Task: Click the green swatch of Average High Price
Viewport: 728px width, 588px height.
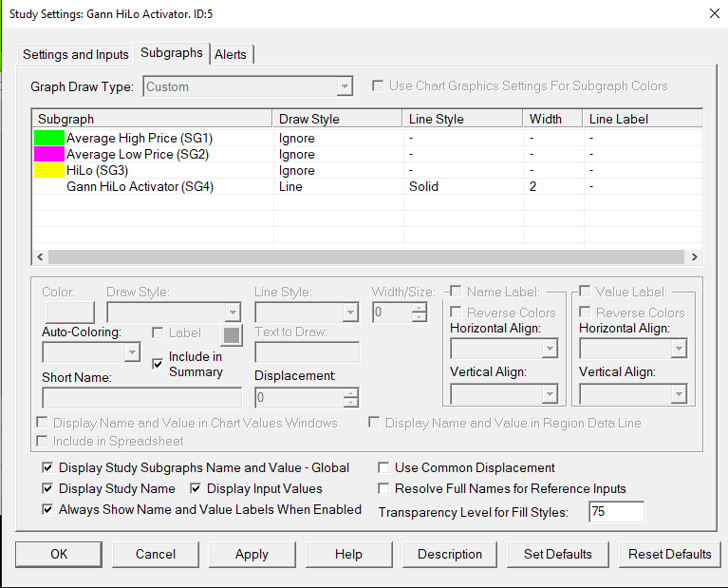Action: click(49, 138)
